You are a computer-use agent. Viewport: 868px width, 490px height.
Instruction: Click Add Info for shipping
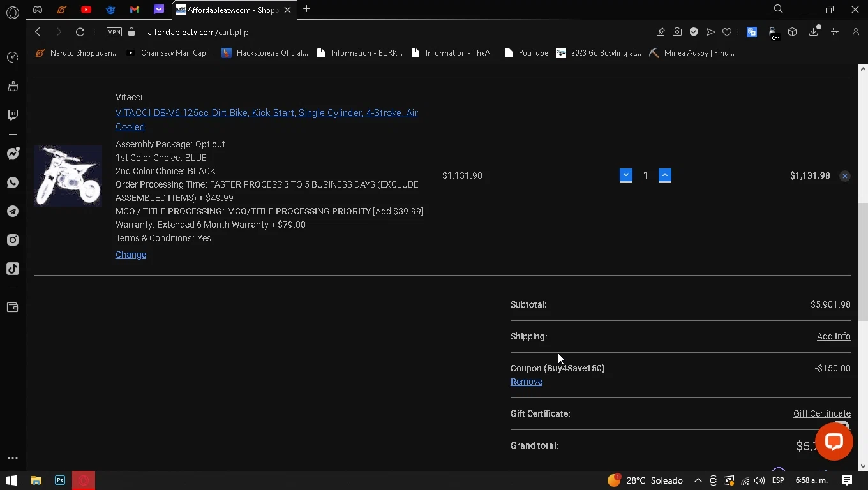(x=834, y=336)
